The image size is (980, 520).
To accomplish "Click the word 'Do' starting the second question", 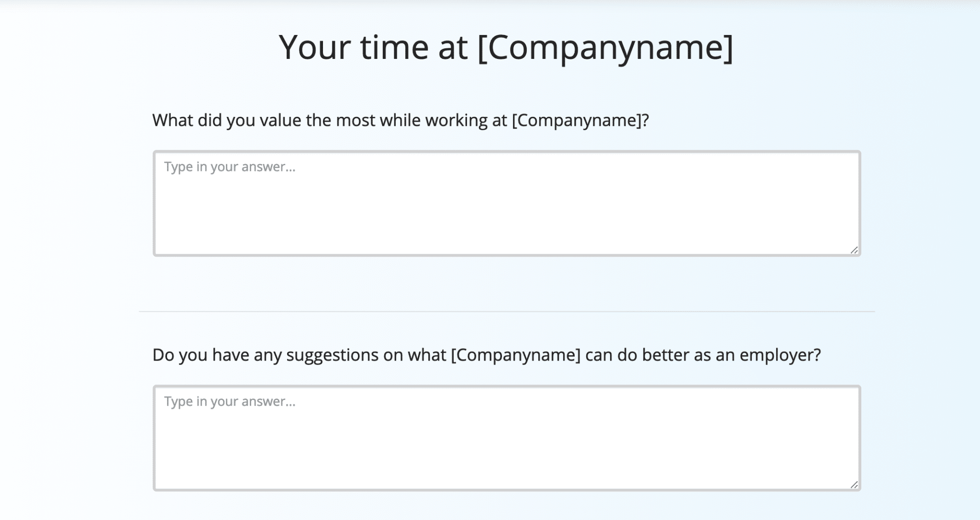I will [x=163, y=355].
